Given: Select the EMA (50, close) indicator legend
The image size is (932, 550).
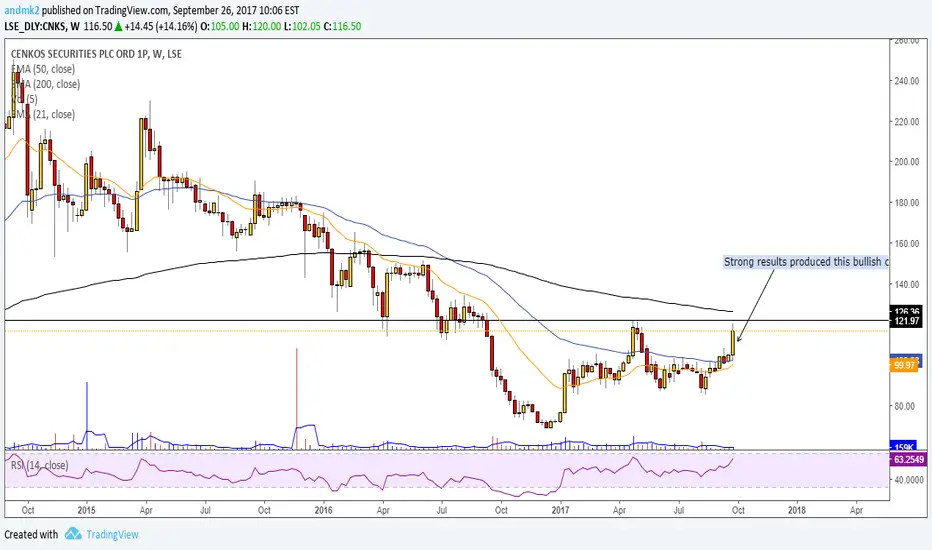Looking at the screenshot, I should pos(43,69).
